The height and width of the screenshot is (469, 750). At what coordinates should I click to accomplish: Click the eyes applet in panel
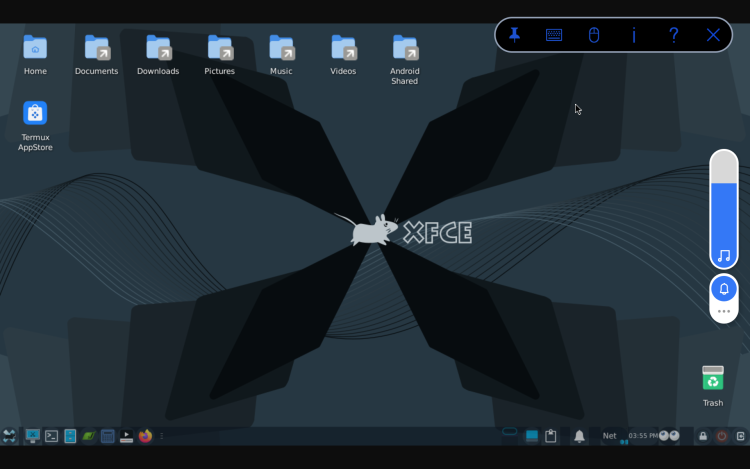[x=669, y=436]
